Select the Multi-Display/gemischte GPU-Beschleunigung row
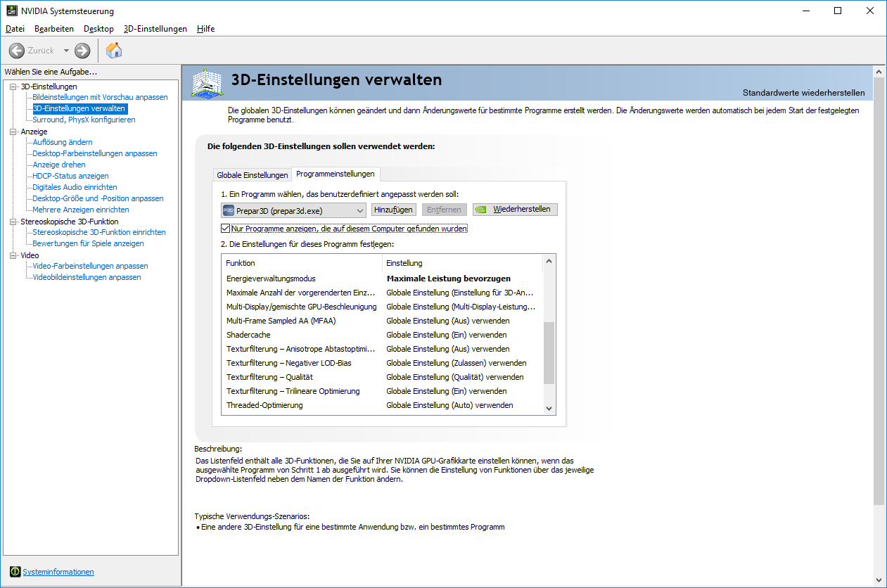887x588 pixels. (x=382, y=307)
